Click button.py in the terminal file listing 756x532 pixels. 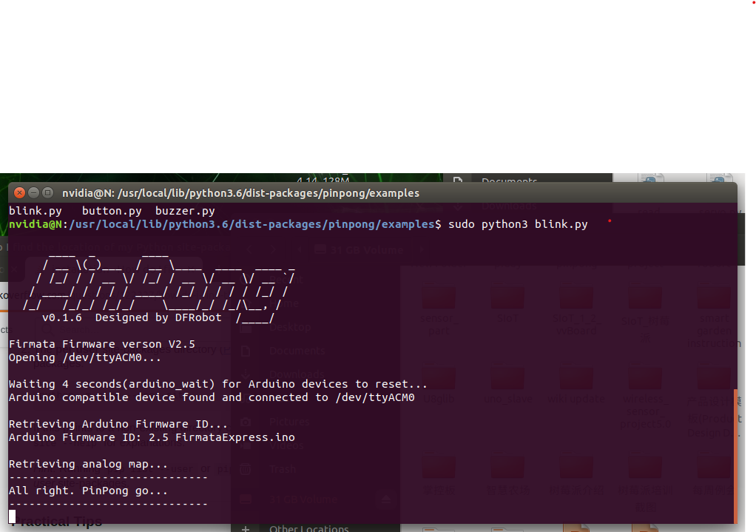112,211
